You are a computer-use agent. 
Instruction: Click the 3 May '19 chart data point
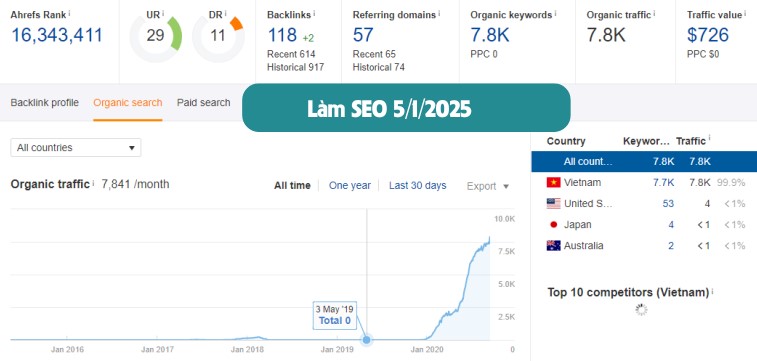pos(366,340)
